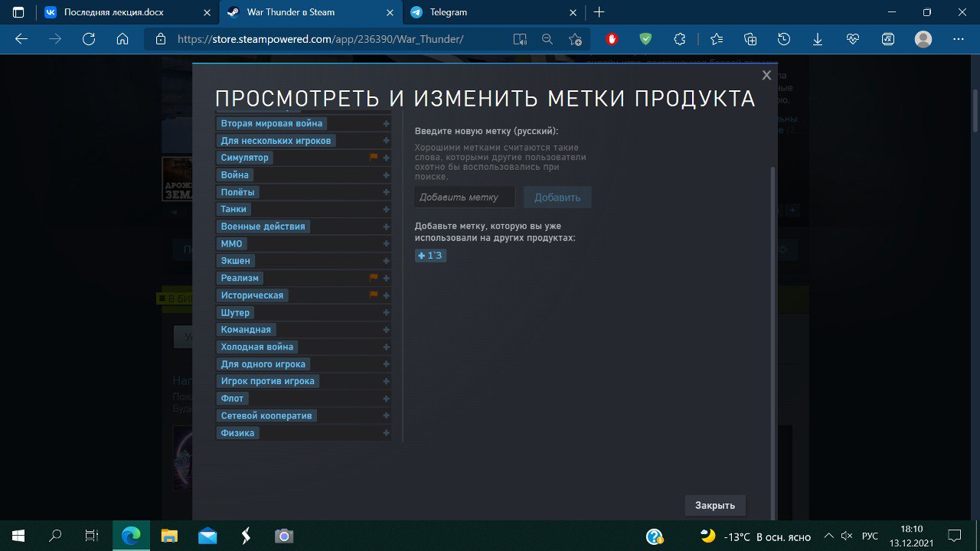Add the 'Холодная война' tag via its plus icon
The image size is (980, 551).
click(387, 347)
